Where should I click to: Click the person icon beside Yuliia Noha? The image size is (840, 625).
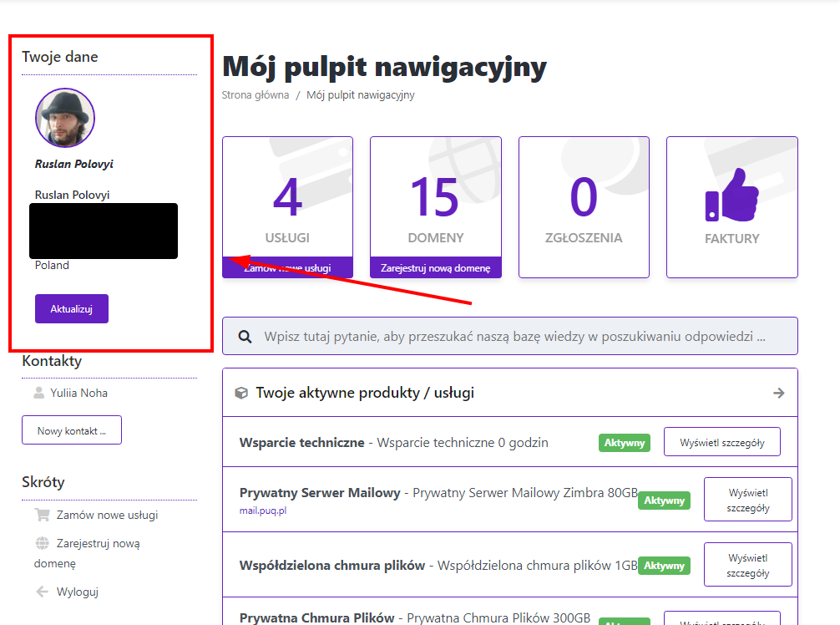pyautogui.click(x=38, y=393)
